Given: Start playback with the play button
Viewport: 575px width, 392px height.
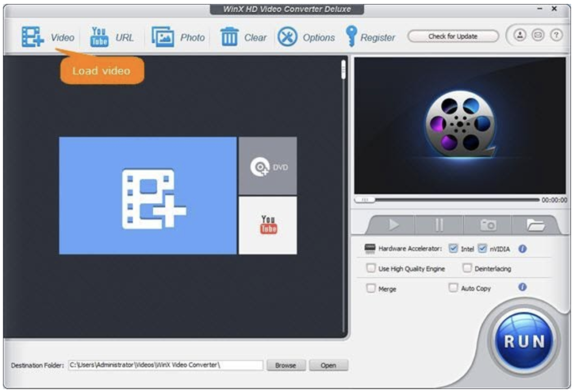Looking at the screenshot, I should 393,225.
